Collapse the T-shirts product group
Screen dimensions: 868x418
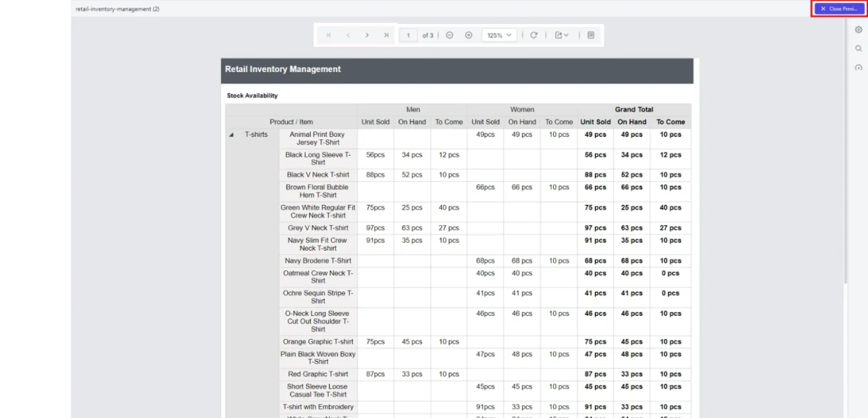(231, 134)
